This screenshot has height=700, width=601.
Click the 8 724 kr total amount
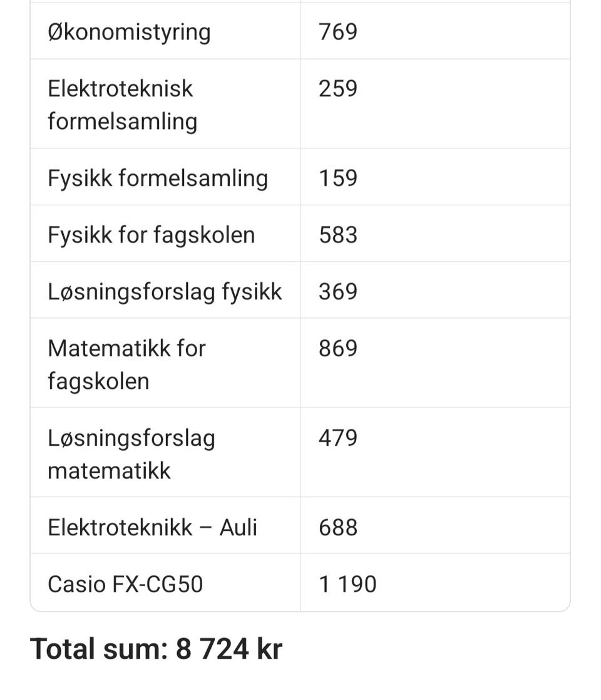(x=229, y=648)
